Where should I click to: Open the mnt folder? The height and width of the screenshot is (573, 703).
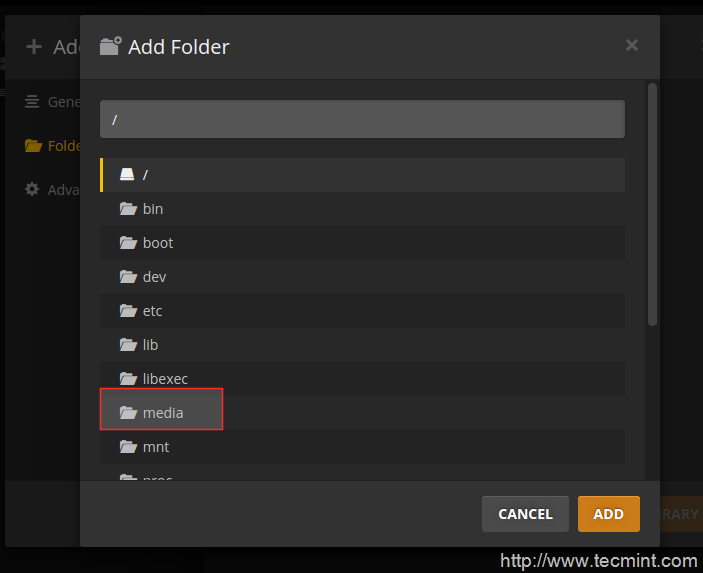coord(156,447)
